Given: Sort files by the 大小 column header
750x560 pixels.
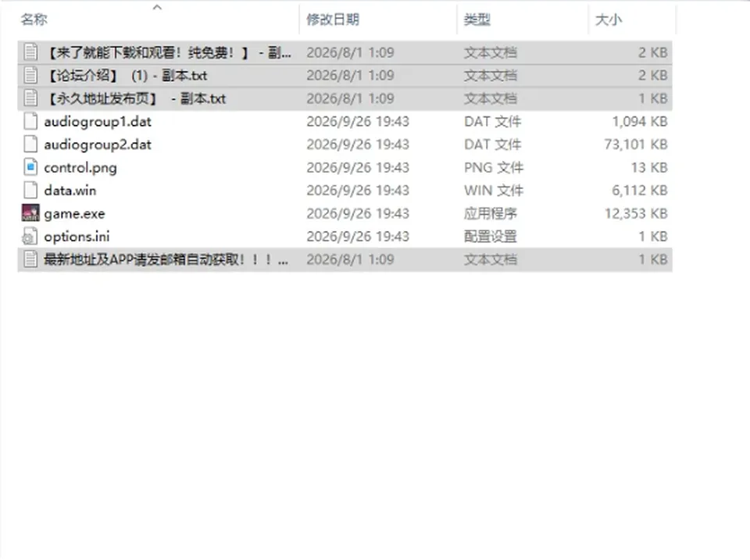Looking at the screenshot, I should pyautogui.click(x=609, y=20).
